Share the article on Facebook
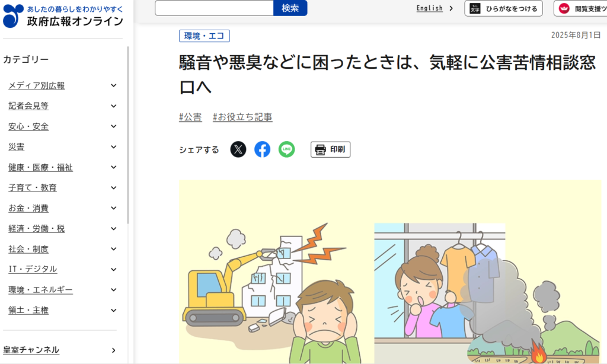The height and width of the screenshot is (364, 607). (262, 149)
